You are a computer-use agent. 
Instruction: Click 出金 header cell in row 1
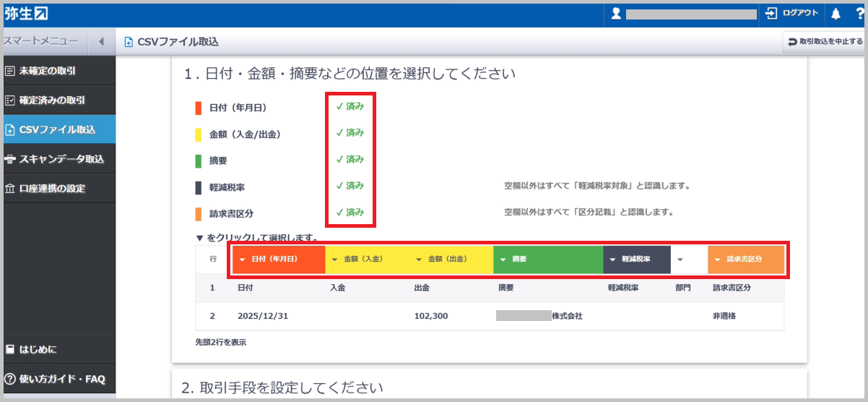pyautogui.click(x=422, y=288)
